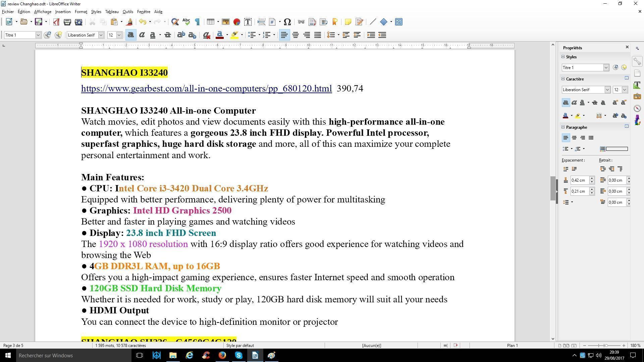
Task: Click the Clone Formatting paintbrush icon
Action: click(x=129, y=22)
